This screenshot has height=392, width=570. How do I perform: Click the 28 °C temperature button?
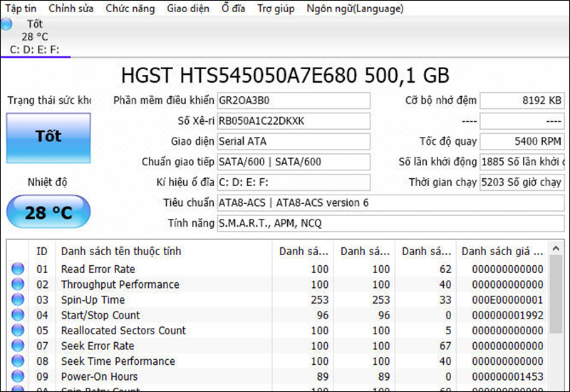coord(48,212)
